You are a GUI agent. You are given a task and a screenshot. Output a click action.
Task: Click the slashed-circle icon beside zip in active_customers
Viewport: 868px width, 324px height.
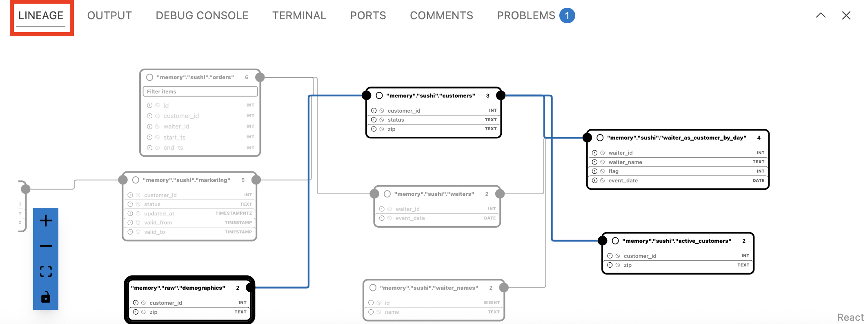[x=618, y=265]
